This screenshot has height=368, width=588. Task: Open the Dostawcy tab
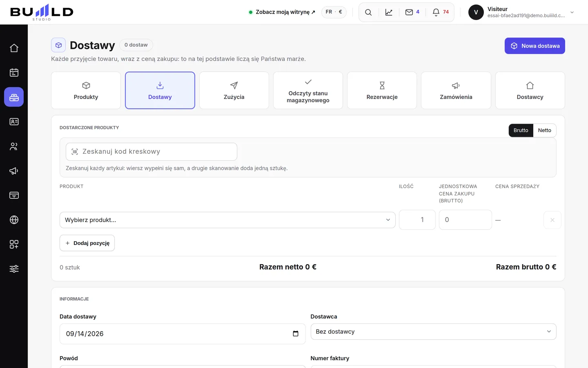point(530,90)
